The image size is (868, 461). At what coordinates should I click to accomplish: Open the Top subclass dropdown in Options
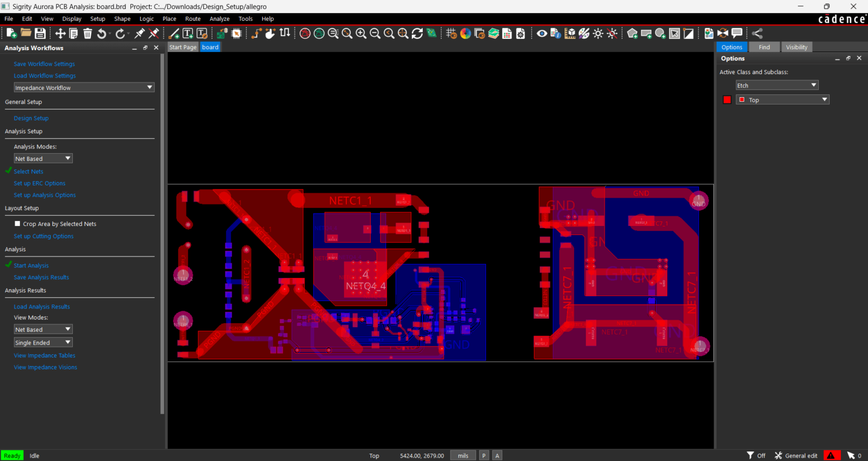click(x=782, y=99)
